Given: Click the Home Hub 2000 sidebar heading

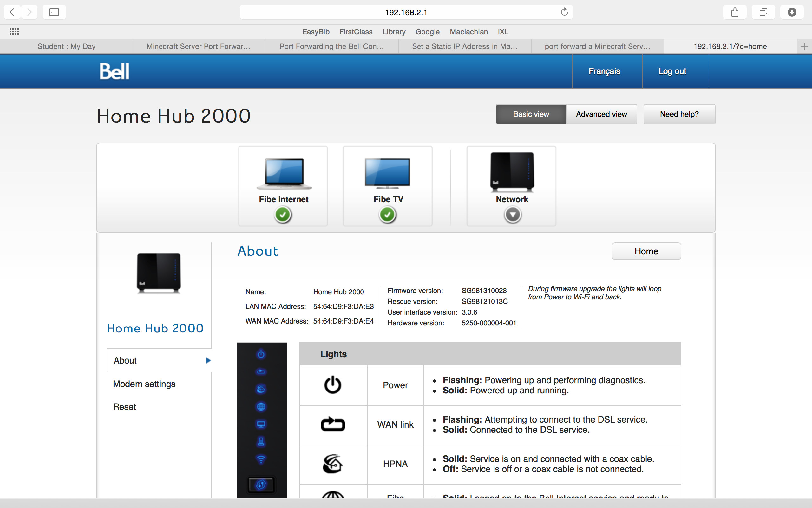Looking at the screenshot, I should 155,328.
